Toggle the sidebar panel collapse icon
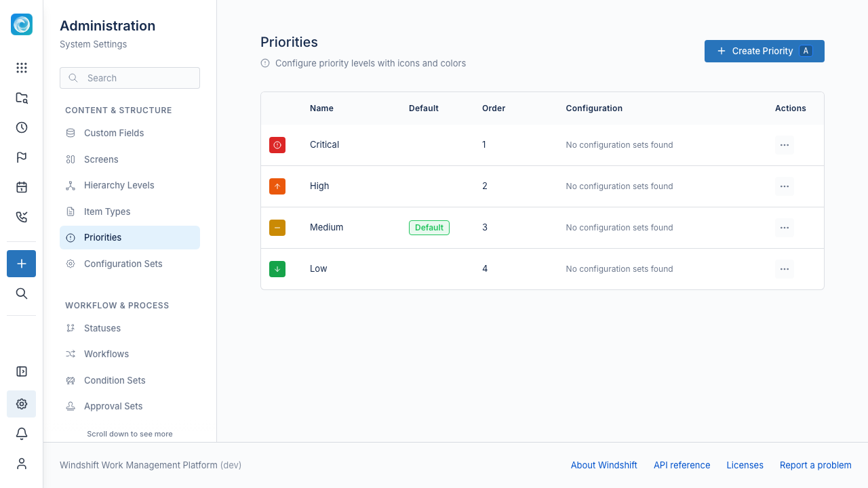 22,371
